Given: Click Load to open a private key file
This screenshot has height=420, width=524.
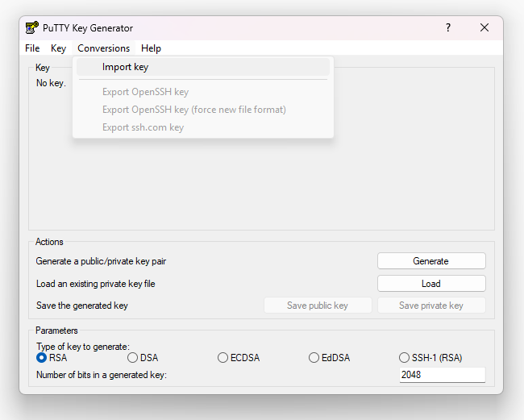Looking at the screenshot, I should (x=431, y=284).
